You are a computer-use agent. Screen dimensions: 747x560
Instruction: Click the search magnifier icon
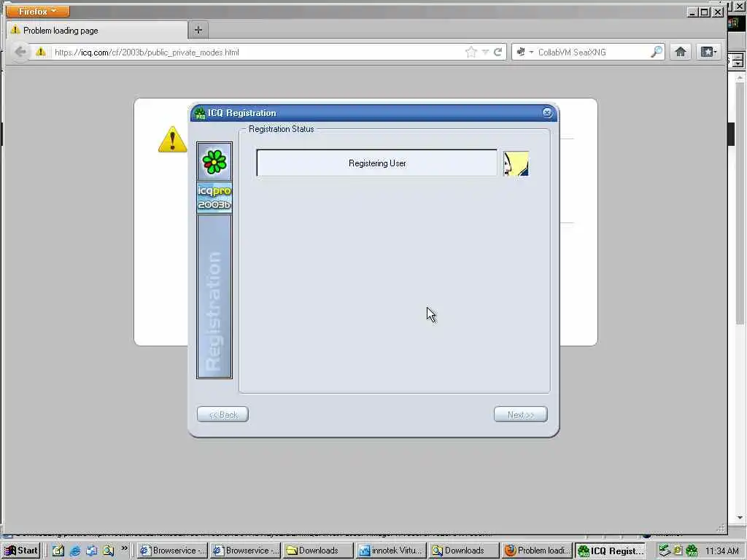point(657,52)
